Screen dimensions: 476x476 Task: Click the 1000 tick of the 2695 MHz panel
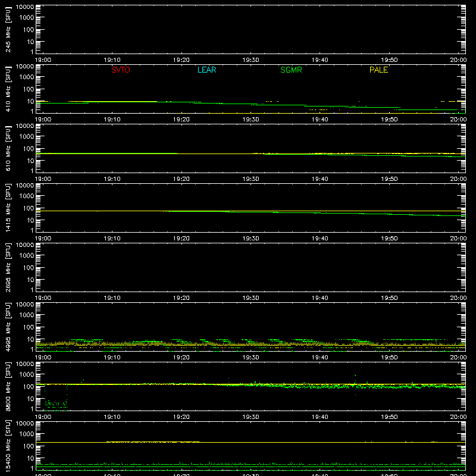click(27, 256)
